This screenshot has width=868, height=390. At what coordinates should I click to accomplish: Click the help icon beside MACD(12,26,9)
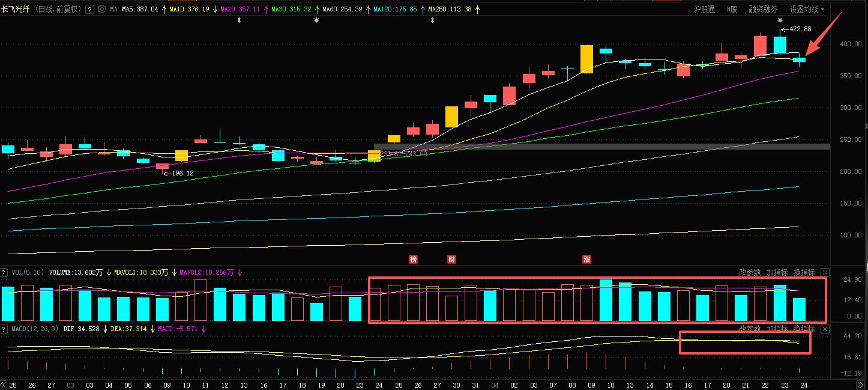pyautogui.click(x=4, y=329)
